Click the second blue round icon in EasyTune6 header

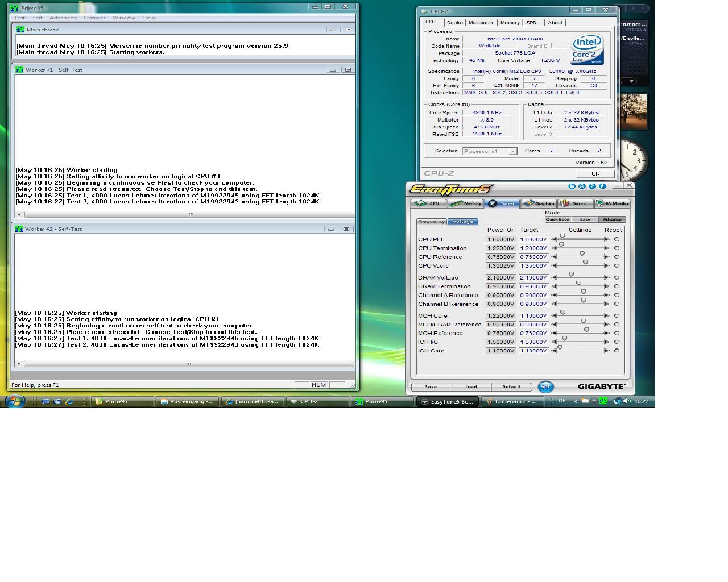tap(582, 186)
